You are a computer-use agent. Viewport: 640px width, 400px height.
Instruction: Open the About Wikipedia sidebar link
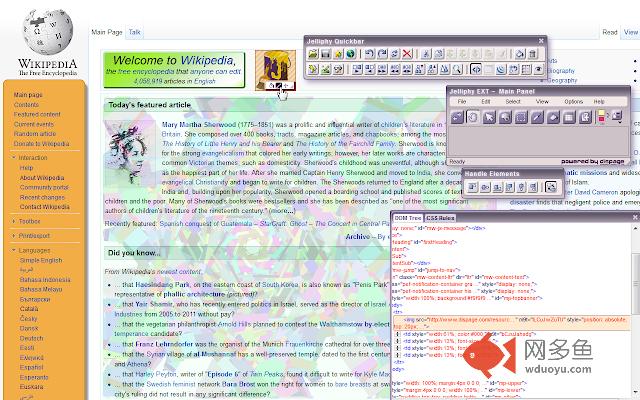pos(42,178)
